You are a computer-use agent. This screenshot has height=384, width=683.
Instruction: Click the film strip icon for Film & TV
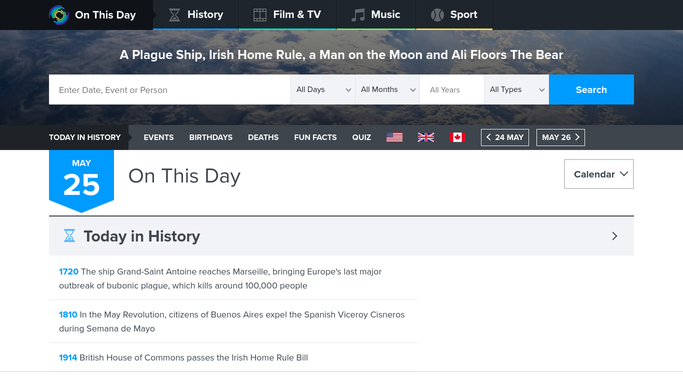(x=260, y=15)
